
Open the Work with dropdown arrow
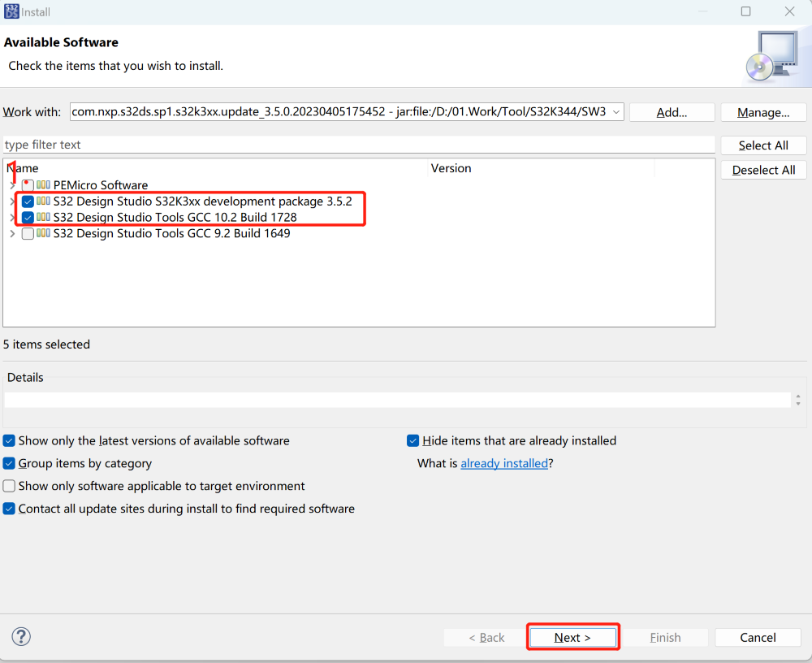[x=616, y=112]
